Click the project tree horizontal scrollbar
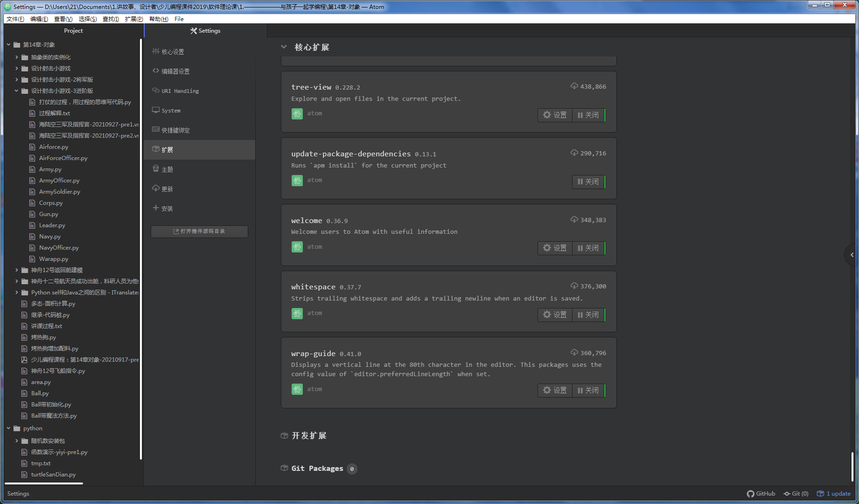859x504 pixels. pyautogui.click(x=44, y=483)
